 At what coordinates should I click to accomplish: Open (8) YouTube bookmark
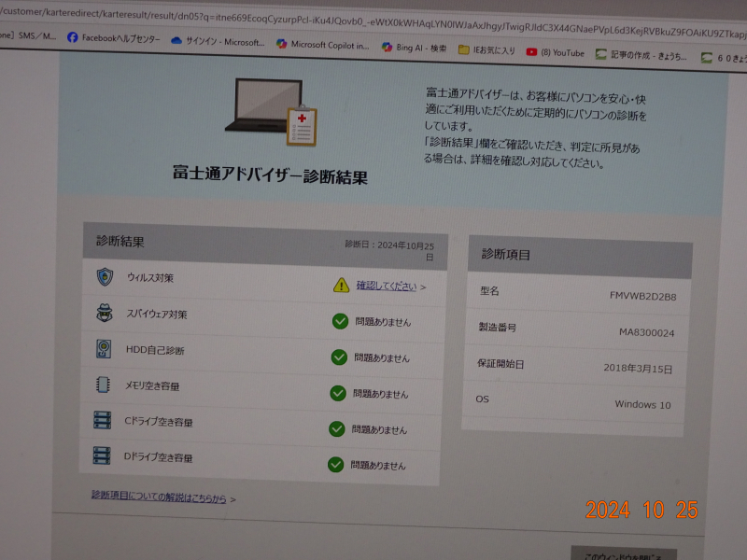(x=555, y=52)
